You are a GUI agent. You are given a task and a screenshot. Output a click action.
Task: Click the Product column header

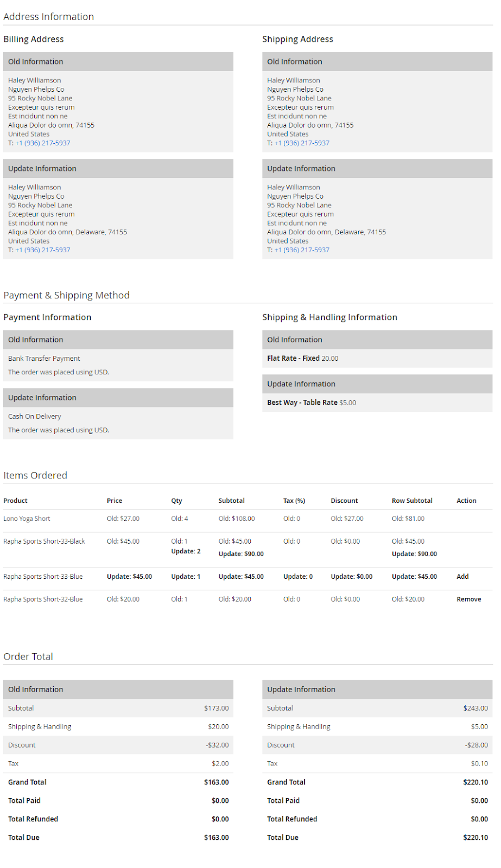coord(15,501)
